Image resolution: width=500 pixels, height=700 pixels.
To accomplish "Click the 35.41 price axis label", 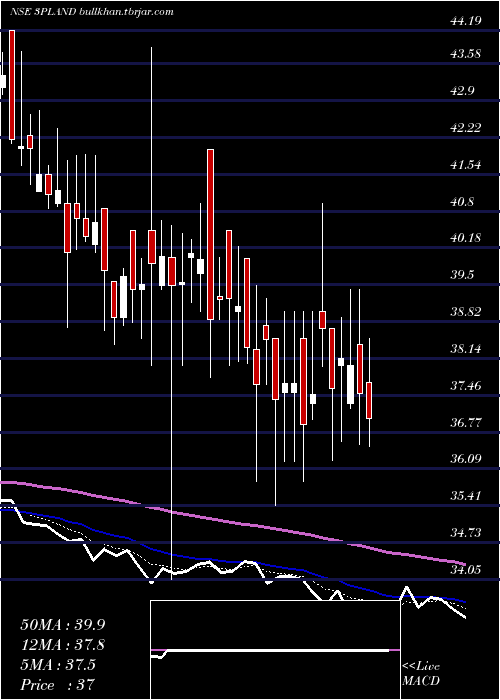I will coord(466,496).
